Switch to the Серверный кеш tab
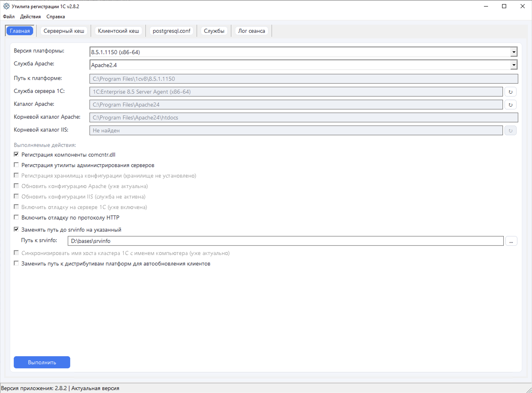 point(64,31)
